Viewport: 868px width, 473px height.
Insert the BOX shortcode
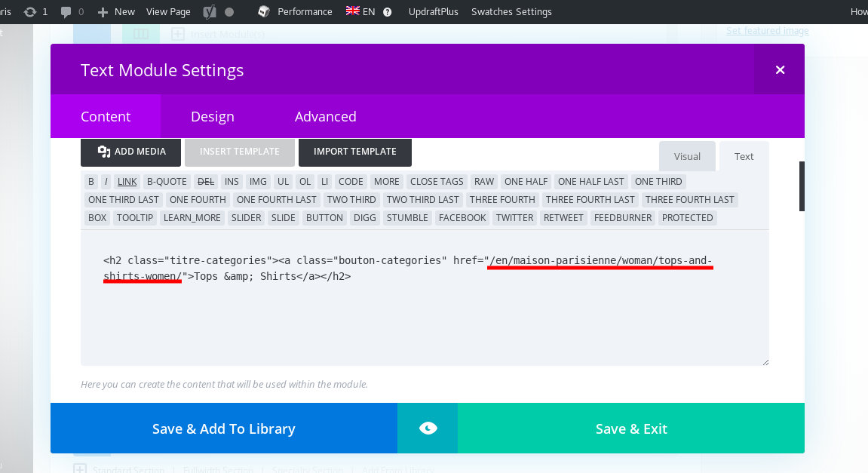click(97, 218)
